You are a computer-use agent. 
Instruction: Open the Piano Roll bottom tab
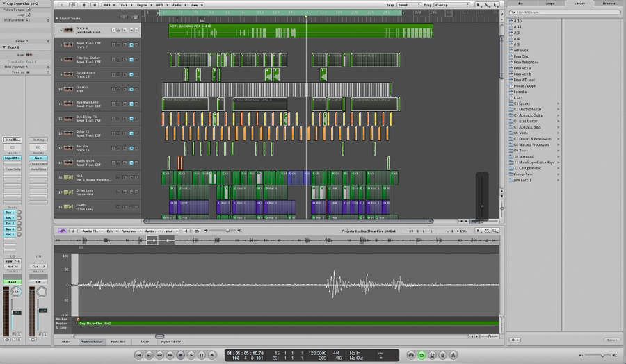click(118, 342)
